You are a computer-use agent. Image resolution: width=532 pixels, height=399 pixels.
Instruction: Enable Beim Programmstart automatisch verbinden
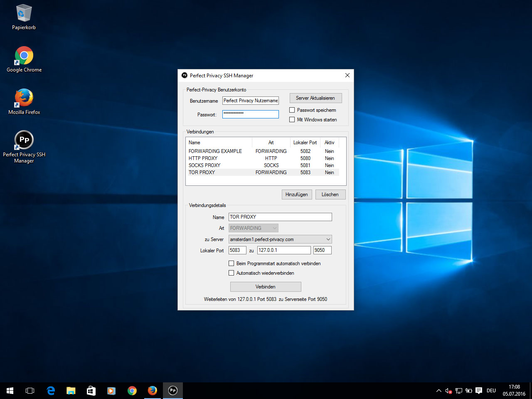(x=232, y=264)
